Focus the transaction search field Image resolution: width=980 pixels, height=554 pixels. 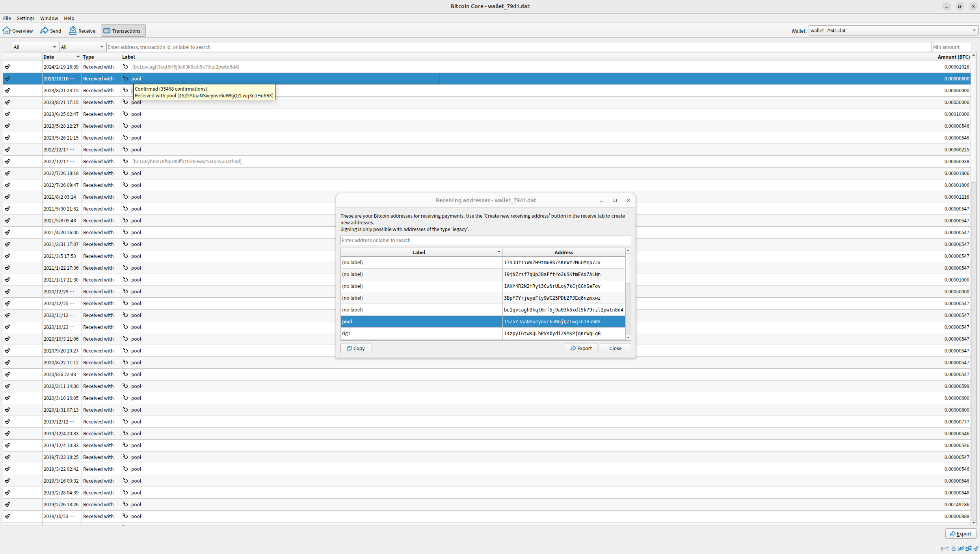[x=519, y=47]
